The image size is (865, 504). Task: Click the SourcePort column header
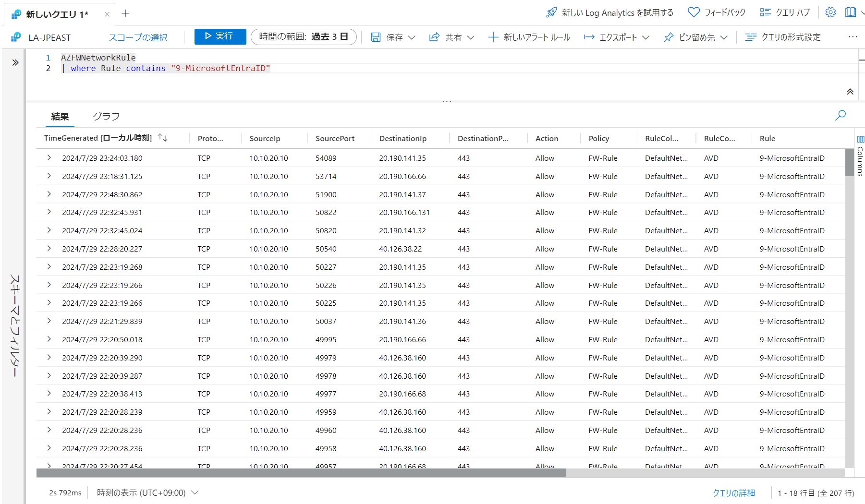coord(335,138)
